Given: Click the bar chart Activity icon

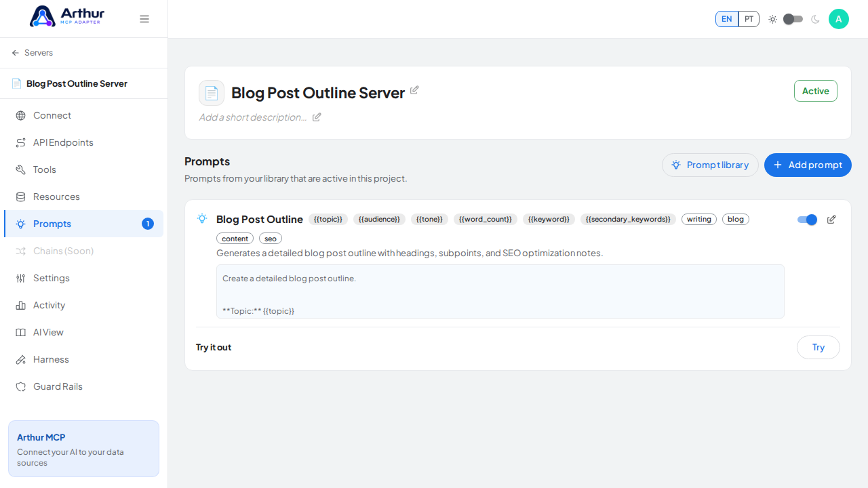Looking at the screenshot, I should tap(21, 305).
